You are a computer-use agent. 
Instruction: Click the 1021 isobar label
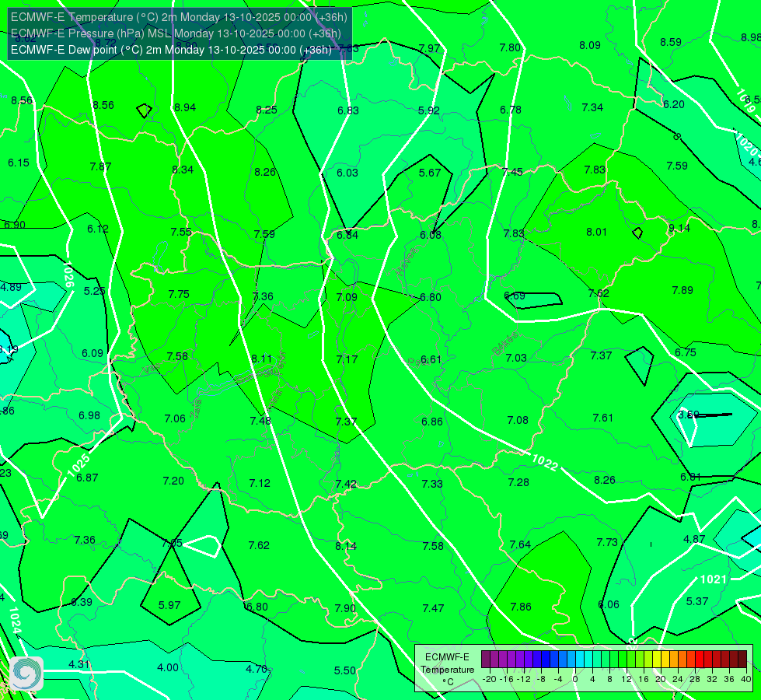[x=714, y=579]
